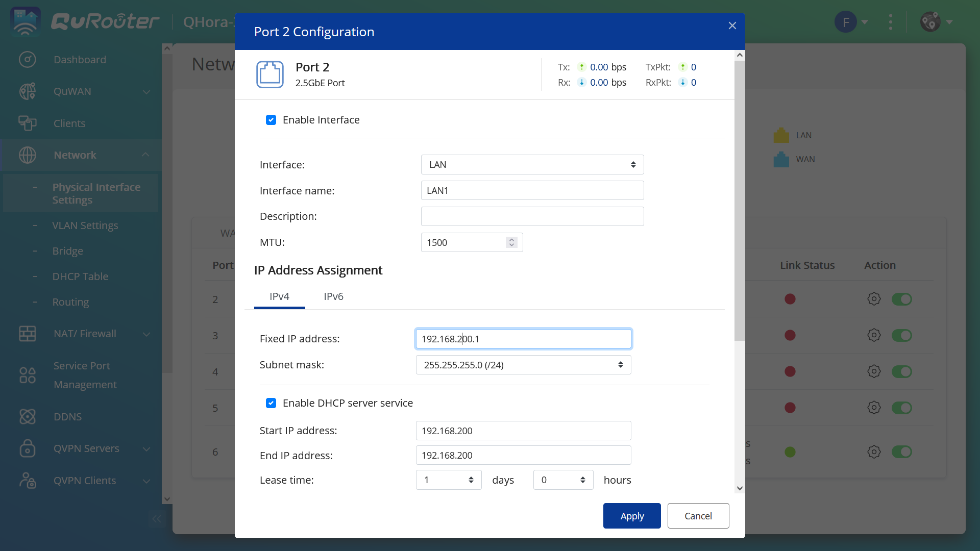Cancel the Port 2 configuration dialog
This screenshot has height=551, width=980.
tap(698, 515)
